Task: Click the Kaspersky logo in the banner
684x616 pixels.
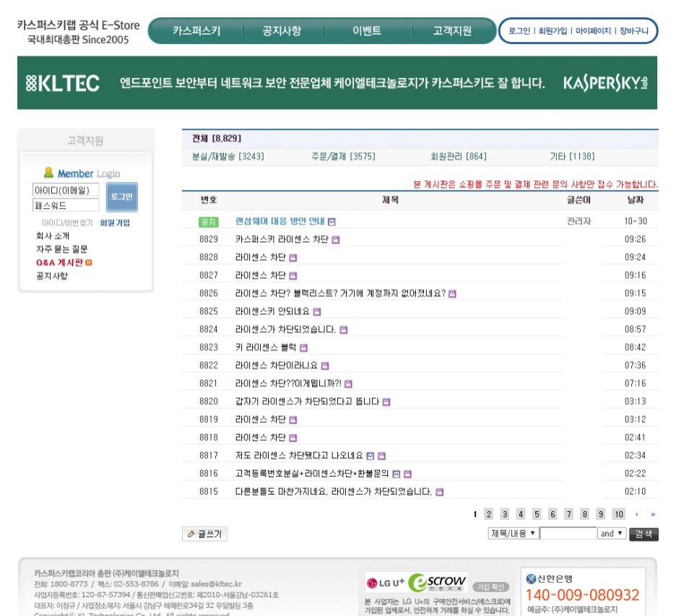Action: tap(605, 83)
